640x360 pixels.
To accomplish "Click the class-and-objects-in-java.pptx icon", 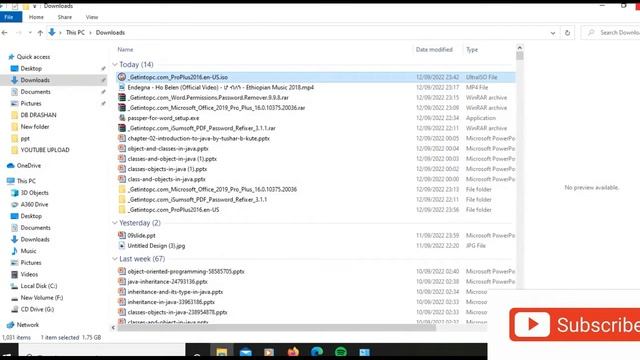I will pyautogui.click(x=122, y=179).
